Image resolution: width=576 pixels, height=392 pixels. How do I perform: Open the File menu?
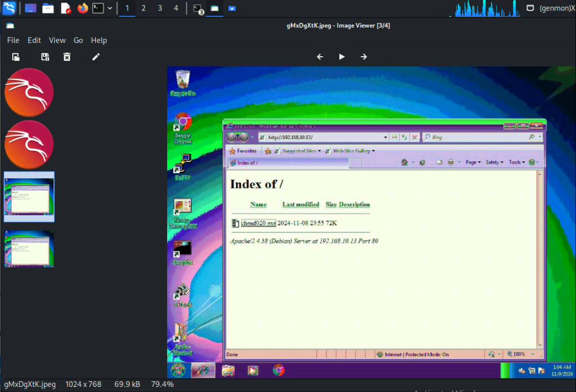click(13, 40)
